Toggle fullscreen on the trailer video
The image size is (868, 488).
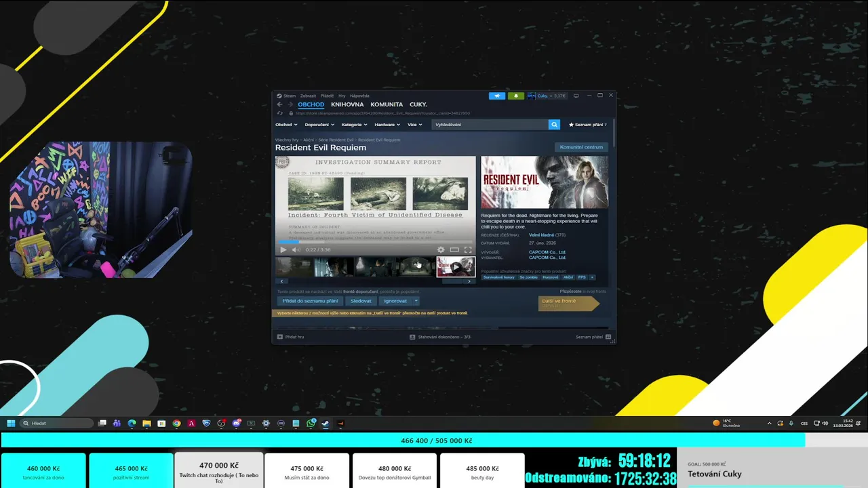pyautogui.click(x=468, y=250)
